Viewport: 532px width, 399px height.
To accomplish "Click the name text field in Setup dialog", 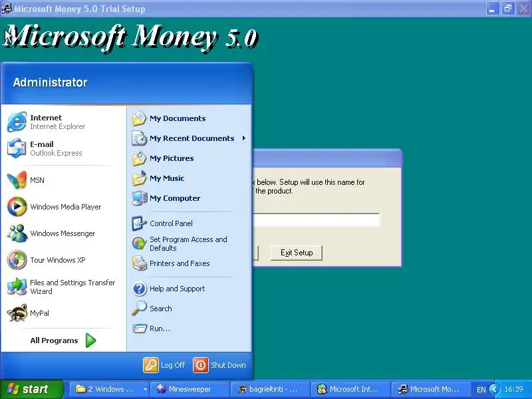I will click(317, 220).
